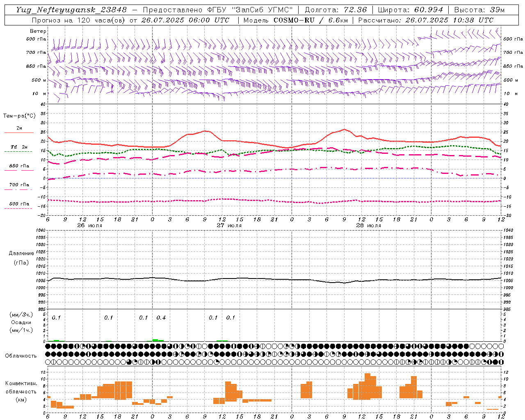The height and width of the screenshot is (420, 525).
Task: Click the elevation text Высота: 39м
Action: click(x=479, y=10)
